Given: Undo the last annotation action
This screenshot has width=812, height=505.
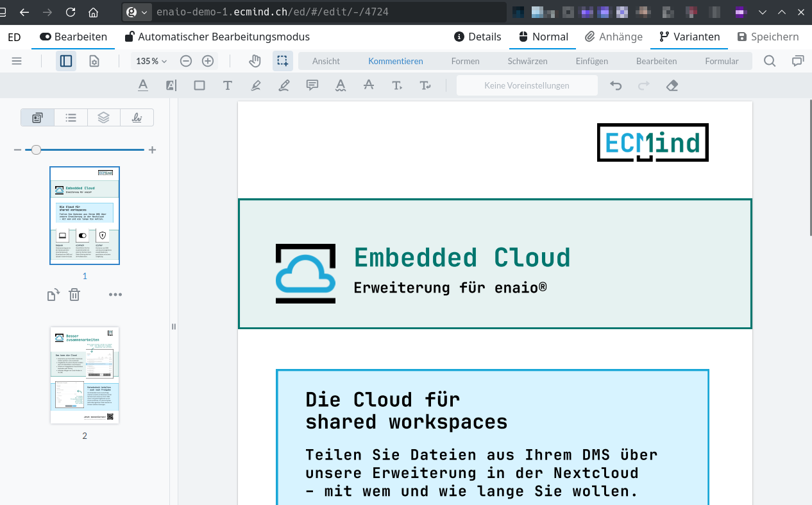Looking at the screenshot, I should pos(616,85).
